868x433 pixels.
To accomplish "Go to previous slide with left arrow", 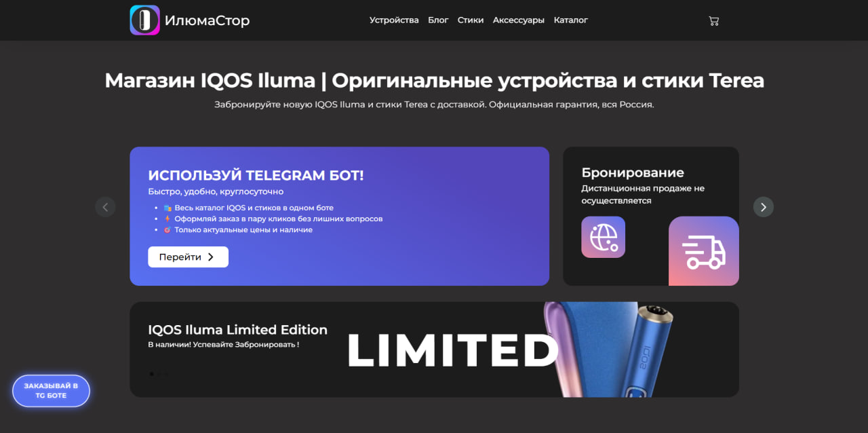I will [105, 207].
